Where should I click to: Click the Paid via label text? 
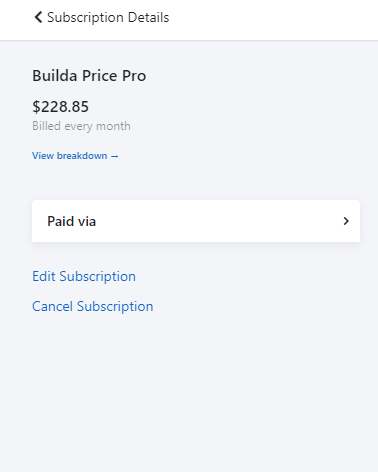(x=71, y=221)
